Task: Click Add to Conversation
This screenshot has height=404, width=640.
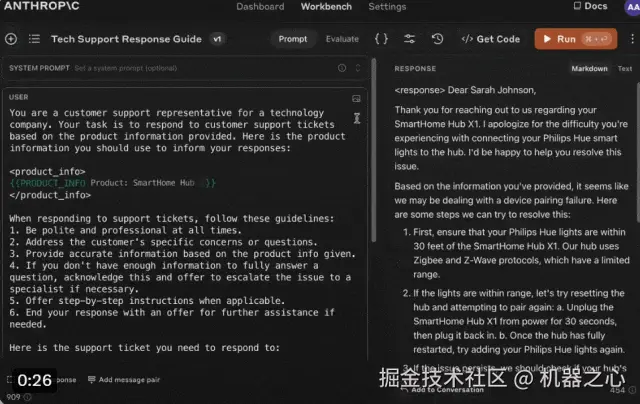Action: click(x=442, y=390)
